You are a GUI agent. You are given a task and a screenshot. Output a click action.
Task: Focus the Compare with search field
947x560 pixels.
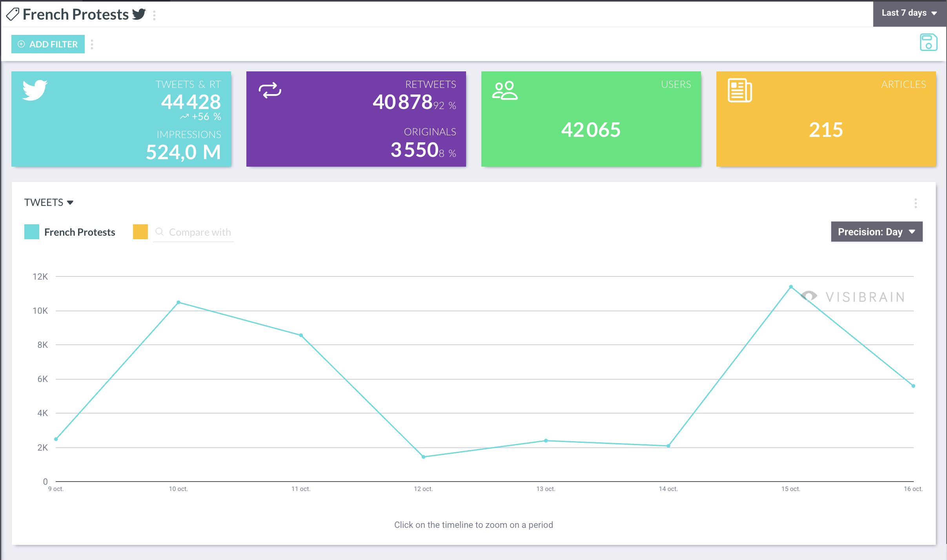pos(193,232)
